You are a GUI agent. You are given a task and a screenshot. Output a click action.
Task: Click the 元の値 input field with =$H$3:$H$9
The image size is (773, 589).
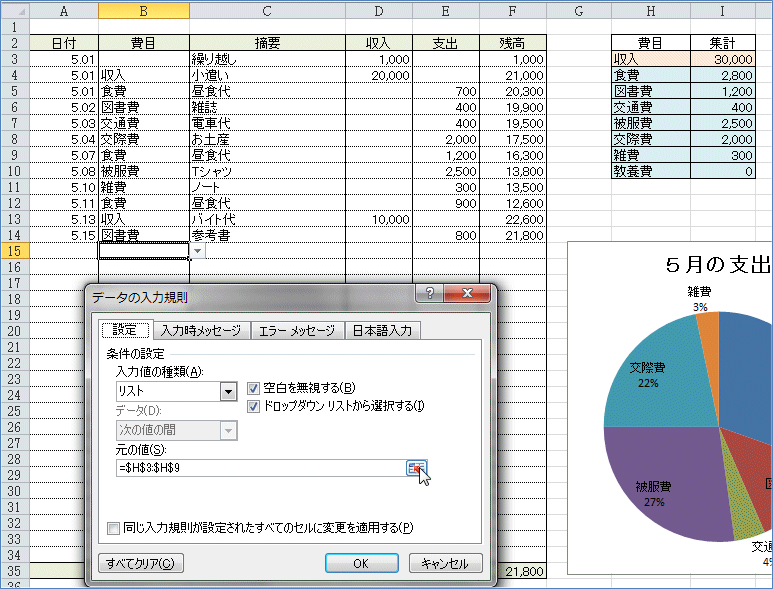(260, 468)
